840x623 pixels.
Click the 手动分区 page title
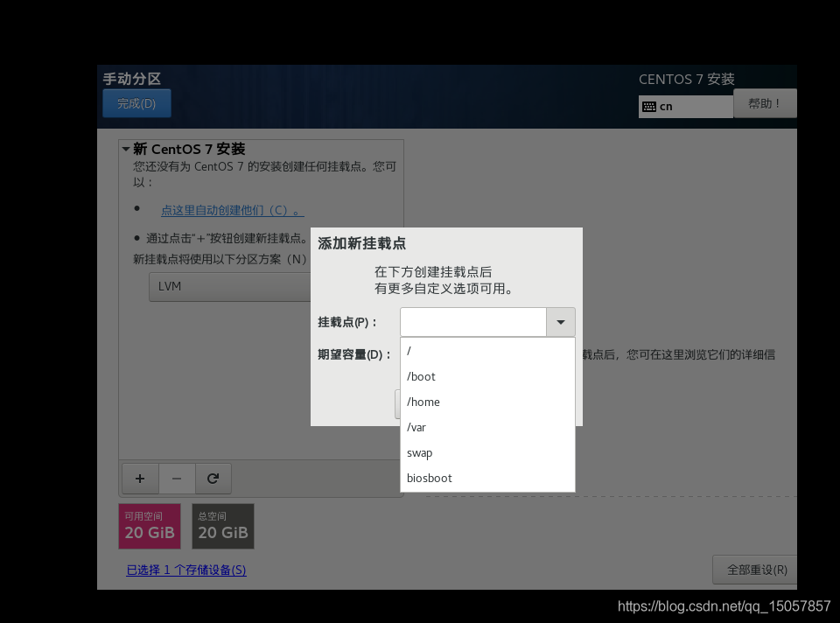coord(132,79)
